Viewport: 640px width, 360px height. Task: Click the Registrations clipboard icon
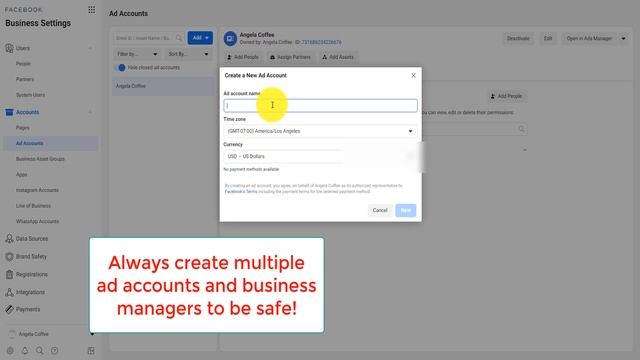(9, 274)
